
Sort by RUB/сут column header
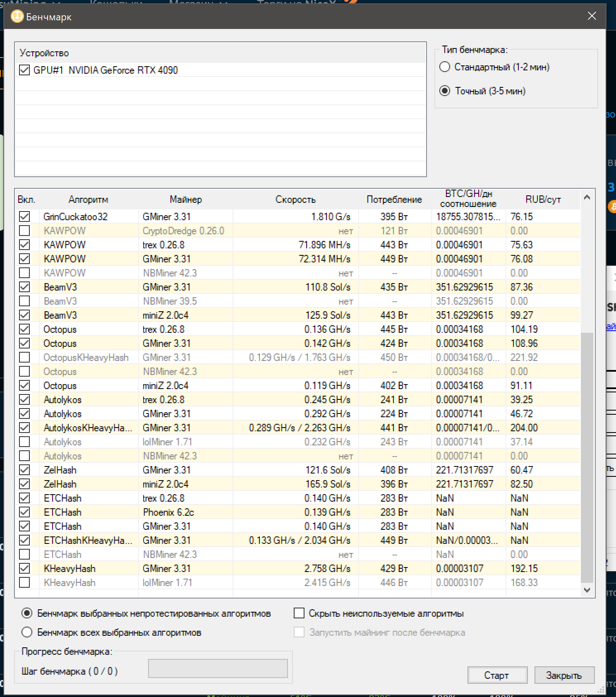[x=543, y=199]
